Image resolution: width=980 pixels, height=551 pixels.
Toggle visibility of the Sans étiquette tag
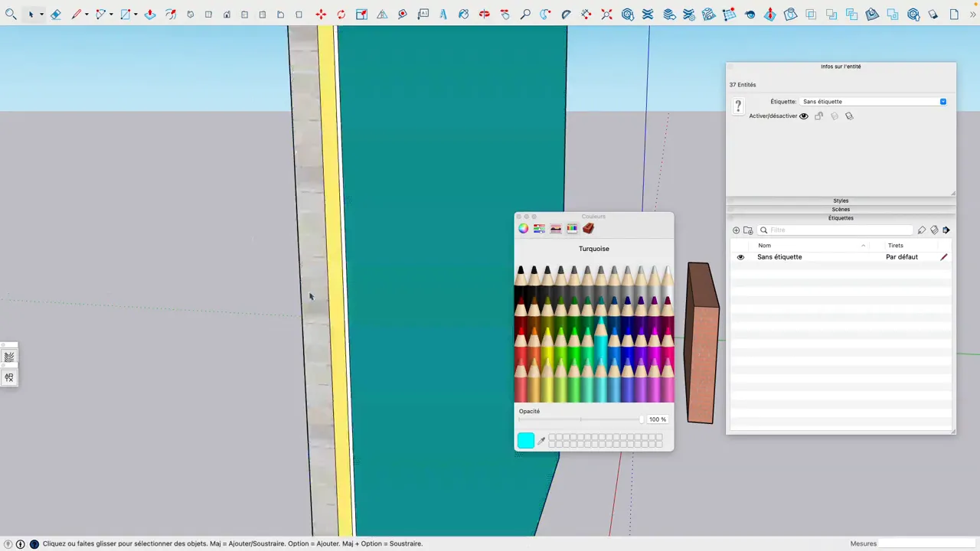click(x=740, y=256)
